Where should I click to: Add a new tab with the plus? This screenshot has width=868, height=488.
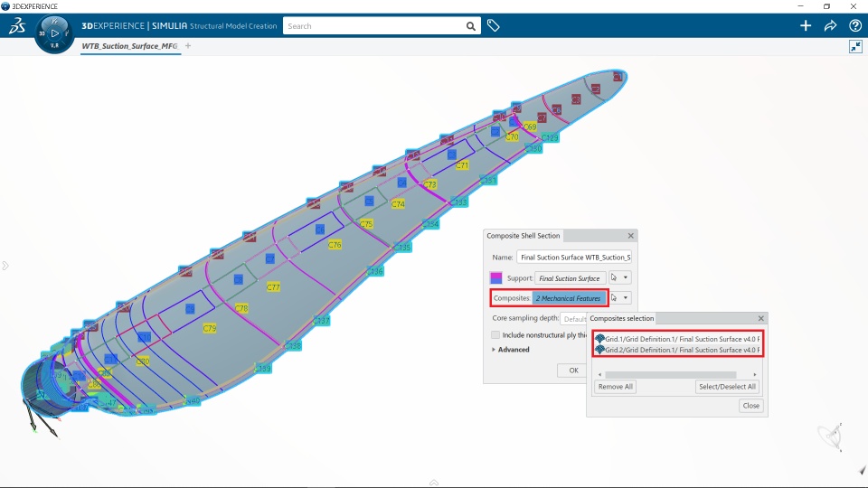point(188,46)
